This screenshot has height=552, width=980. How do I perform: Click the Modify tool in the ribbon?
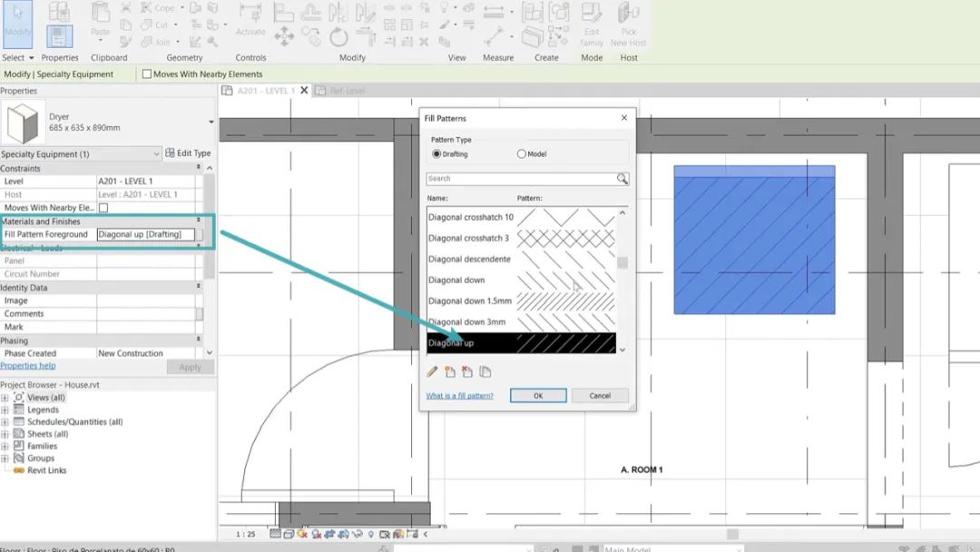[17, 24]
